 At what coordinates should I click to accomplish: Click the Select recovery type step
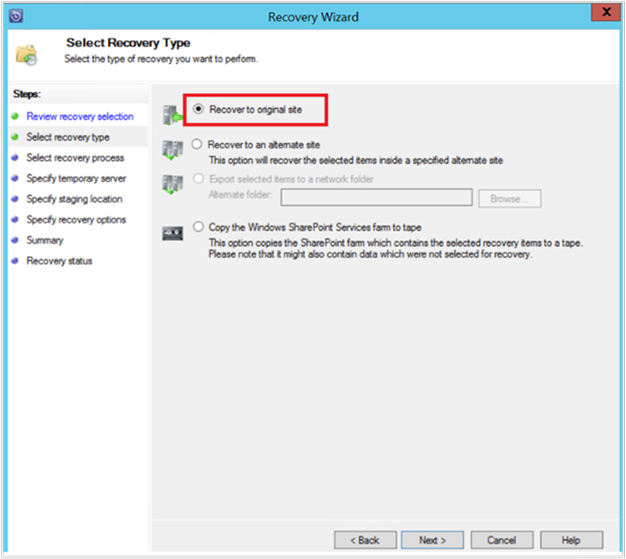pos(68,137)
